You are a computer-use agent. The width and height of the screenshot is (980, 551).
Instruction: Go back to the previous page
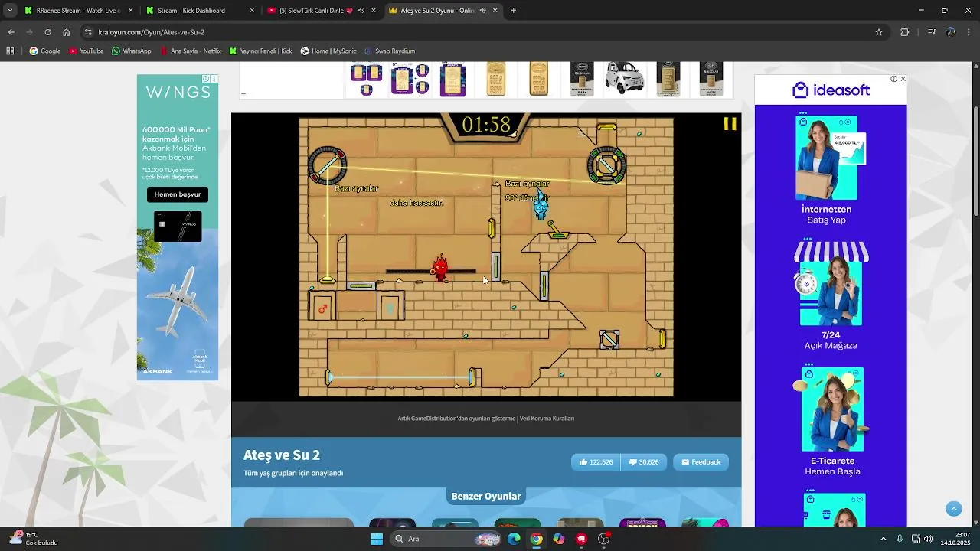point(11,32)
